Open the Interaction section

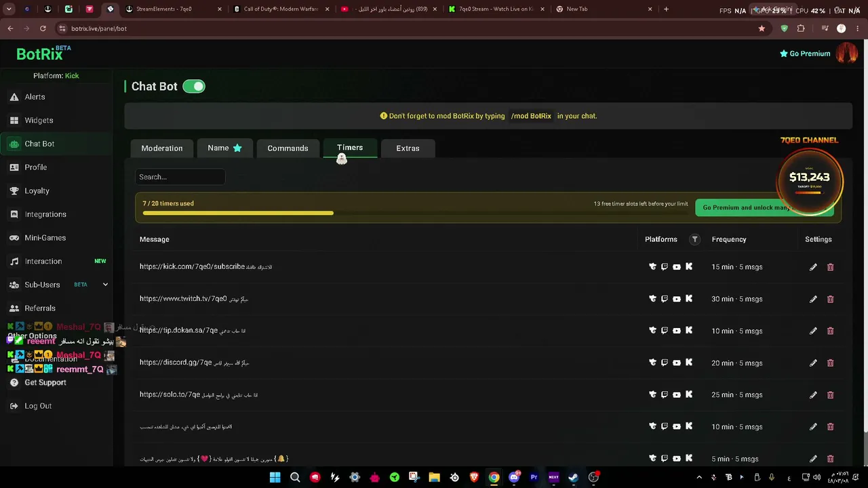(x=43, y=262)
